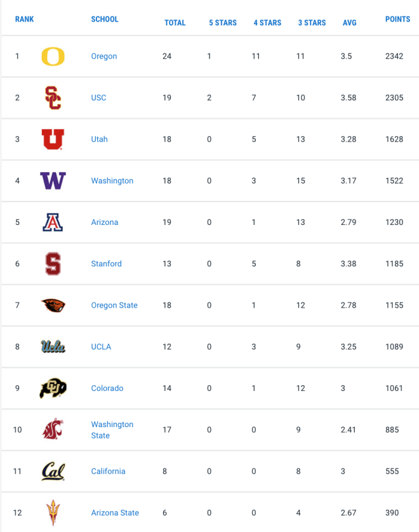419x532 pixels.
Task: Click the Arizona block A logo
Action: pyautogui.click(x=53, y=222)
